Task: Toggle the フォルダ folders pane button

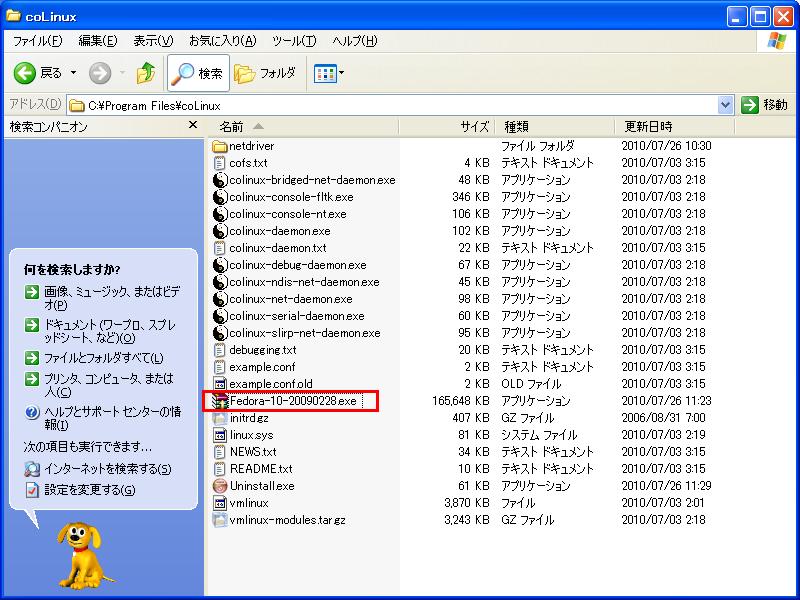Action: pos(265,73)
